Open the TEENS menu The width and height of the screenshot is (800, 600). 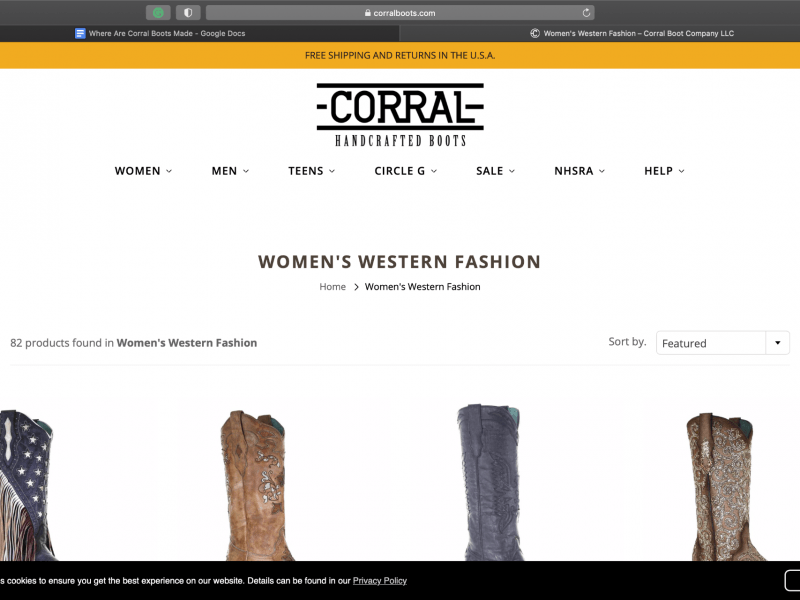click(312, 171)
